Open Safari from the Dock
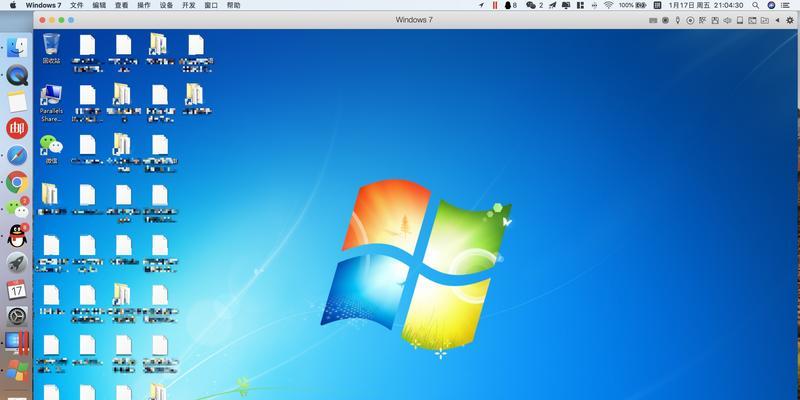Image resolution: width=800 pixels, height=400 pixels. click(17, 156)
